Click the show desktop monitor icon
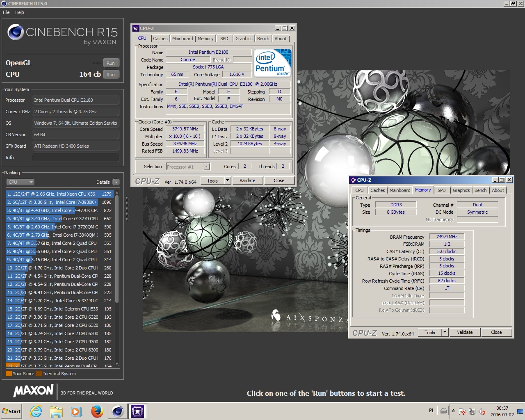Screen dimensions: 525x420 click(x=520, y=411)
